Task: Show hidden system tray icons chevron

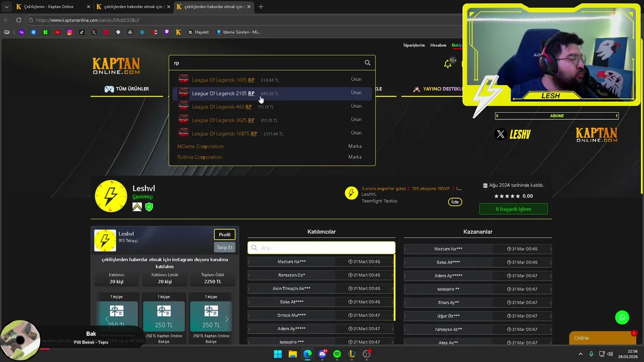Action: [581, 354]
